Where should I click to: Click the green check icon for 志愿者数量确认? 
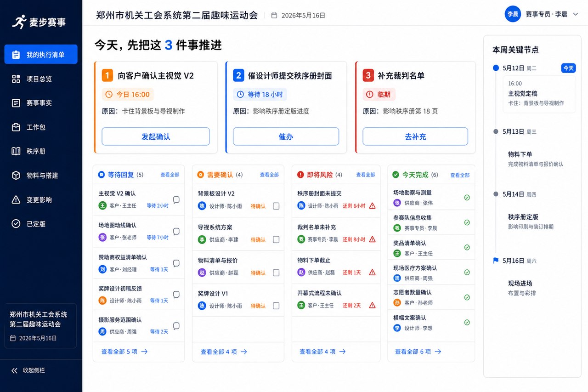click(467, 297)
